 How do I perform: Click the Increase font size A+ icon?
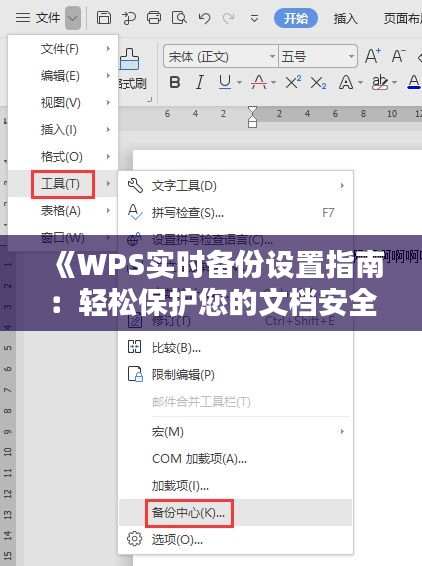(x=373, y=56)
